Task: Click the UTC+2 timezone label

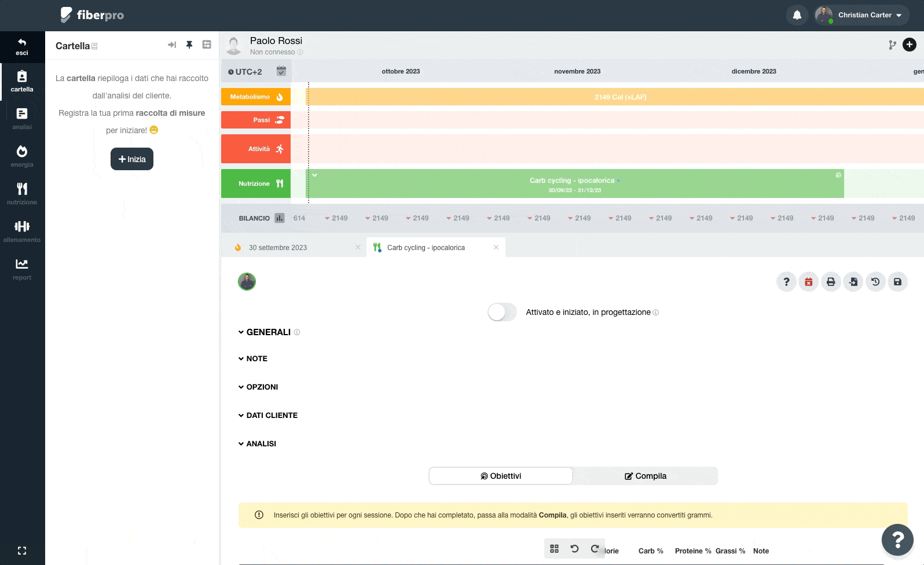Action: coord(245,72)
